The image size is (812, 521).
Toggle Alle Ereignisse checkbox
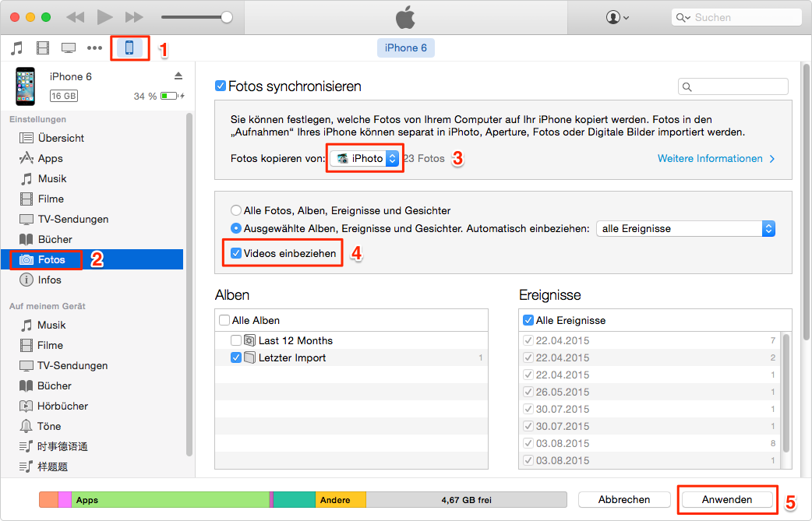528,320
